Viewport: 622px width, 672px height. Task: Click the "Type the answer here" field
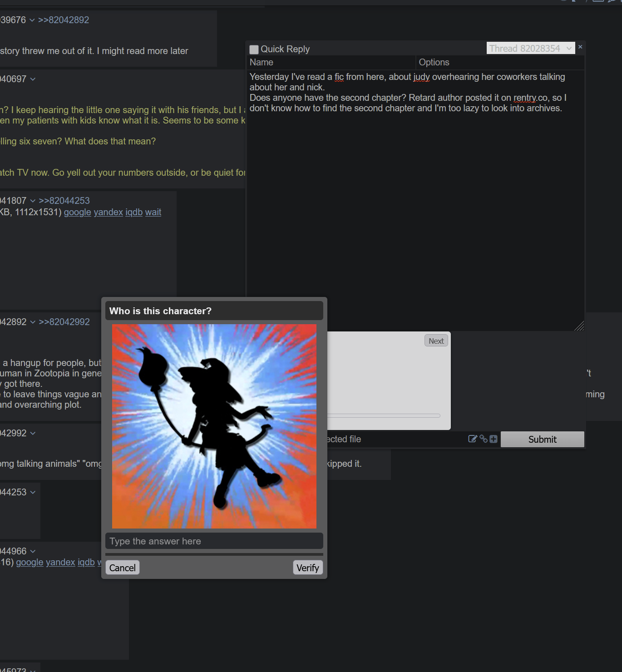pyautogui.click(x=214, y=541)
